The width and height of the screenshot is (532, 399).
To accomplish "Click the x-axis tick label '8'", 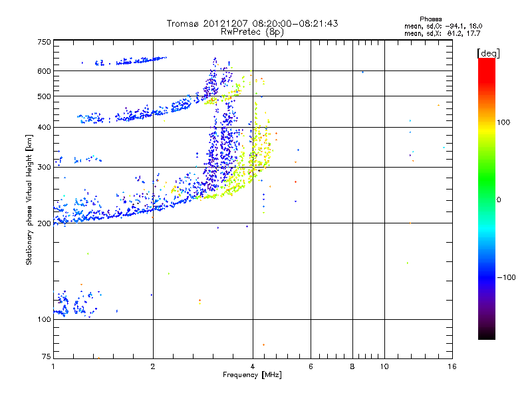I will pyautogui.click(x=352, y=366).
